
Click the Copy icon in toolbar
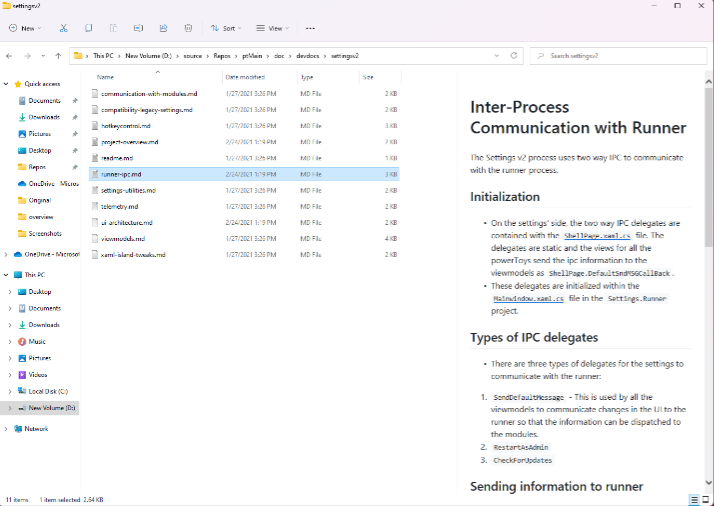[89, 28]
